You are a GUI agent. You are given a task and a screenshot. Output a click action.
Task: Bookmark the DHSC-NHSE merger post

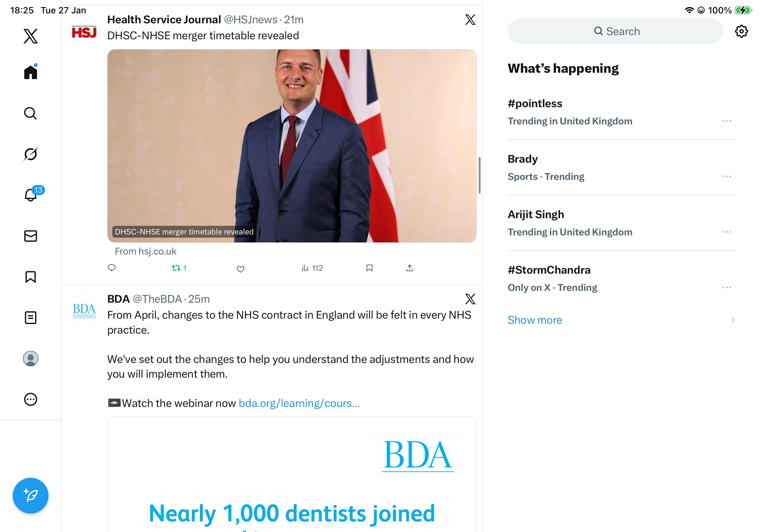[x=370, y=268]
